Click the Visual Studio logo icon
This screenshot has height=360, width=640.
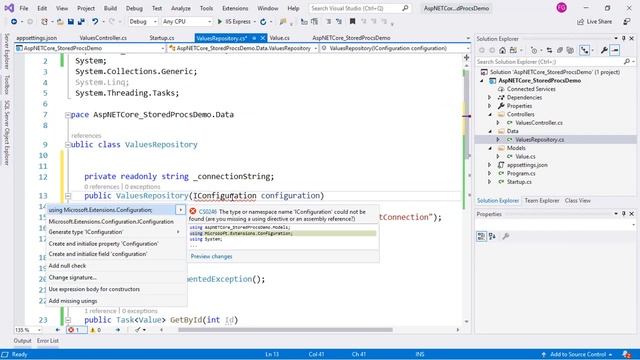9,8
